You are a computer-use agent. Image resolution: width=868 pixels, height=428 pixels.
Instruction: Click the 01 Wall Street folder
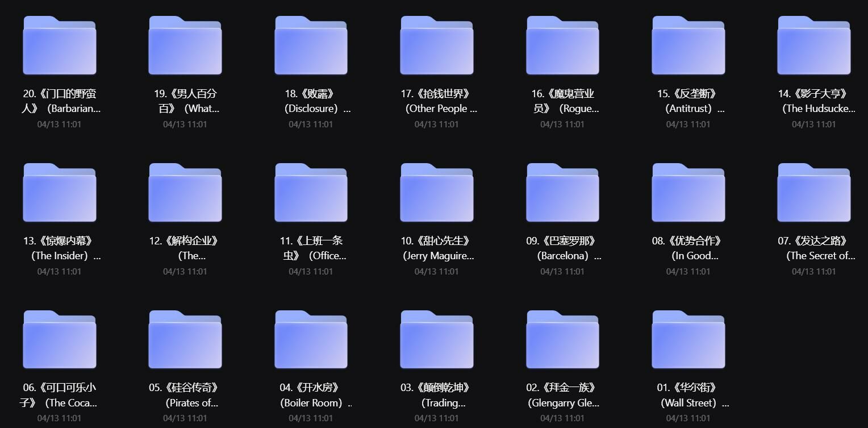click(x=688, y=340)
